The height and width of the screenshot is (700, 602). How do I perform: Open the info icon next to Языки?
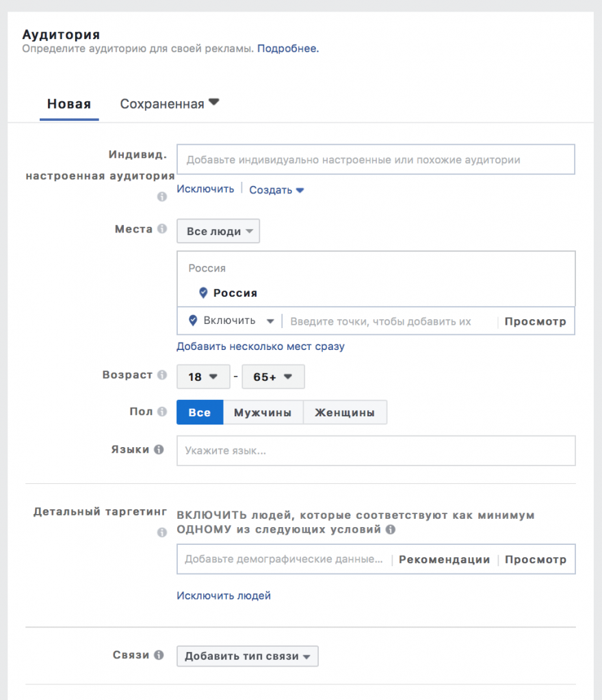tap(159, 449)
